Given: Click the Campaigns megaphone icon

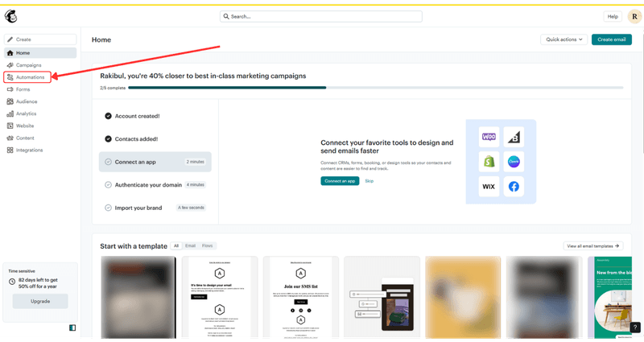Looking at the screenshot, I should tap(10, 65).
